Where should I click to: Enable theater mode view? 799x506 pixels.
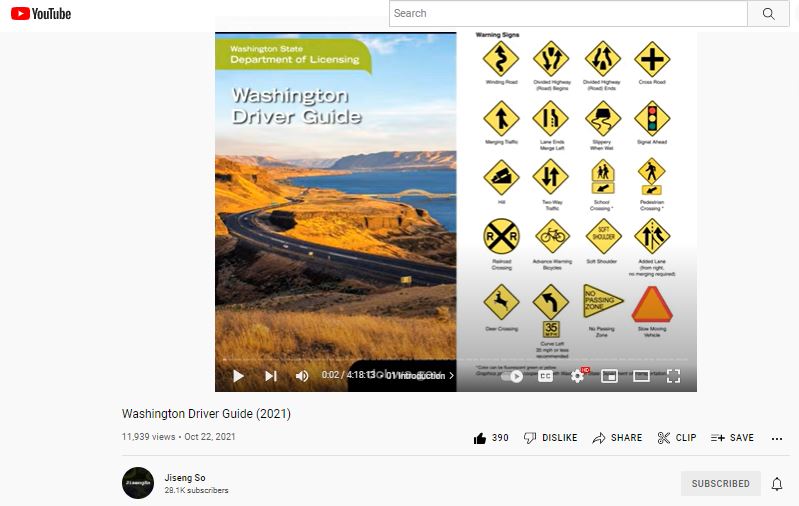click(641, 376)
